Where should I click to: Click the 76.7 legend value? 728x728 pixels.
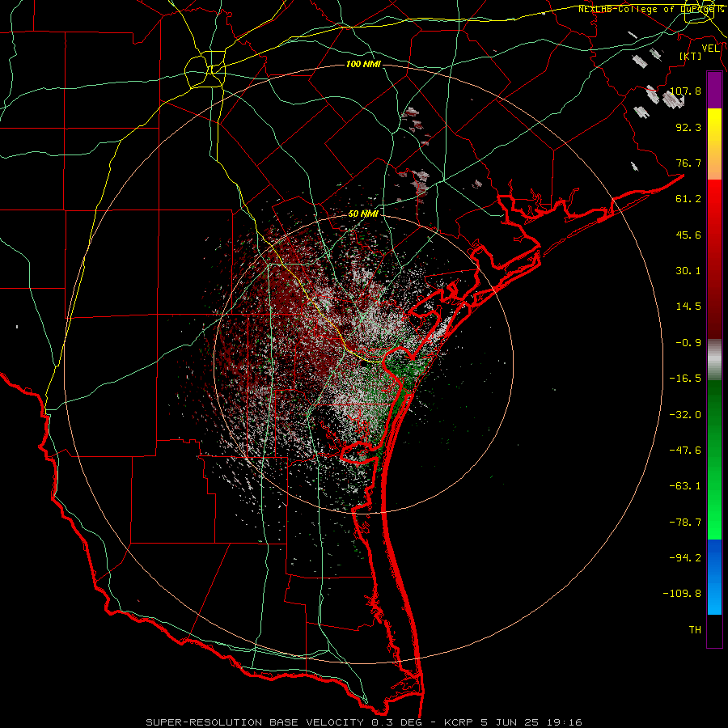688,163
